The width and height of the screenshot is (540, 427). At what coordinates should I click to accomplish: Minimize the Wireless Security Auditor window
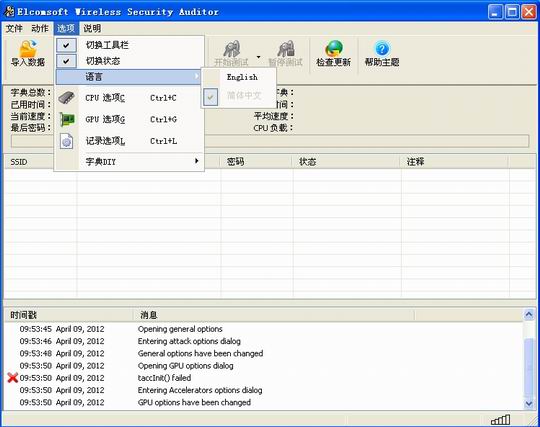496,12
